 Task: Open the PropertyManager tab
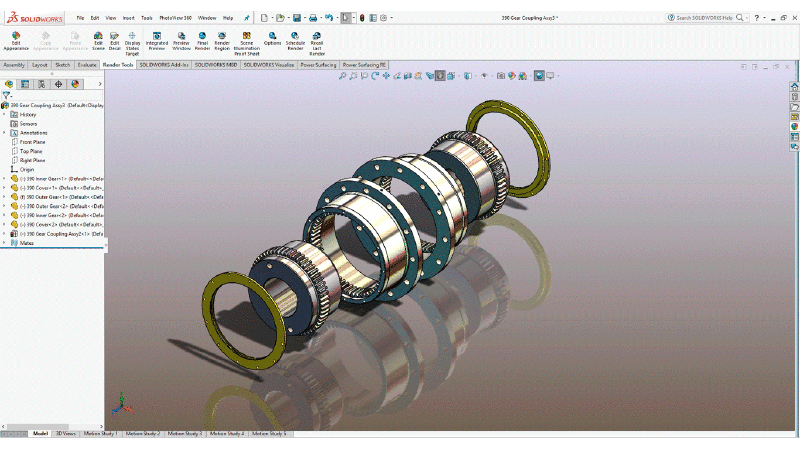(25, 84)
